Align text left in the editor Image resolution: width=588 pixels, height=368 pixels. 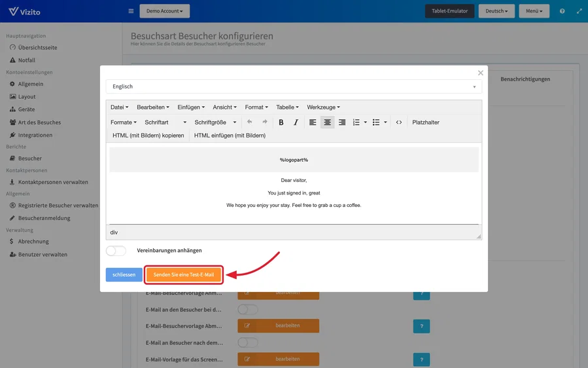click(x=313, y=122)
